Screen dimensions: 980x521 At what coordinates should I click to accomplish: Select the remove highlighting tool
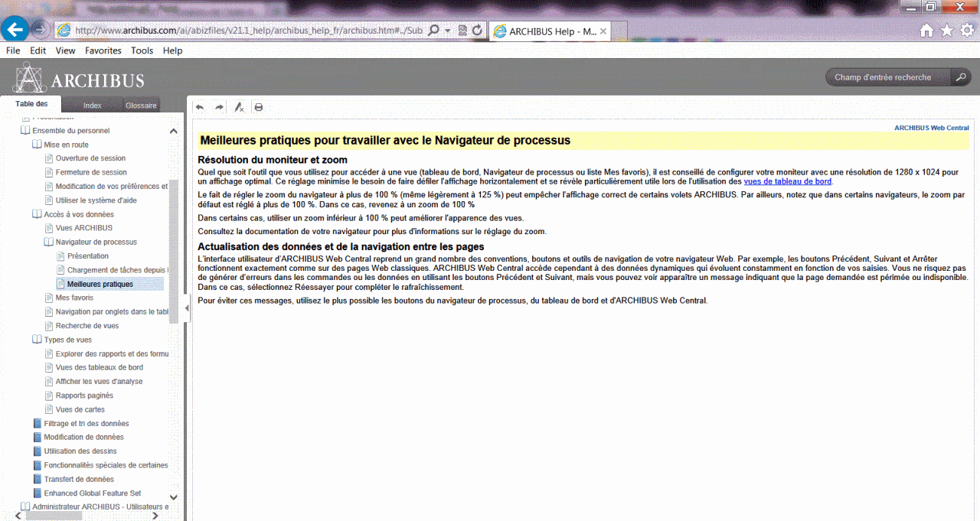click(x=239, y=107)
